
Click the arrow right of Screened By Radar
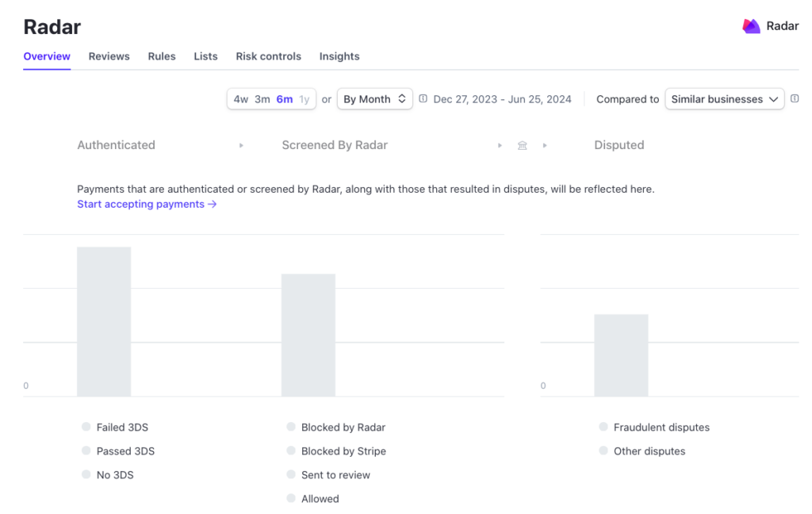[x=500, y=146]
